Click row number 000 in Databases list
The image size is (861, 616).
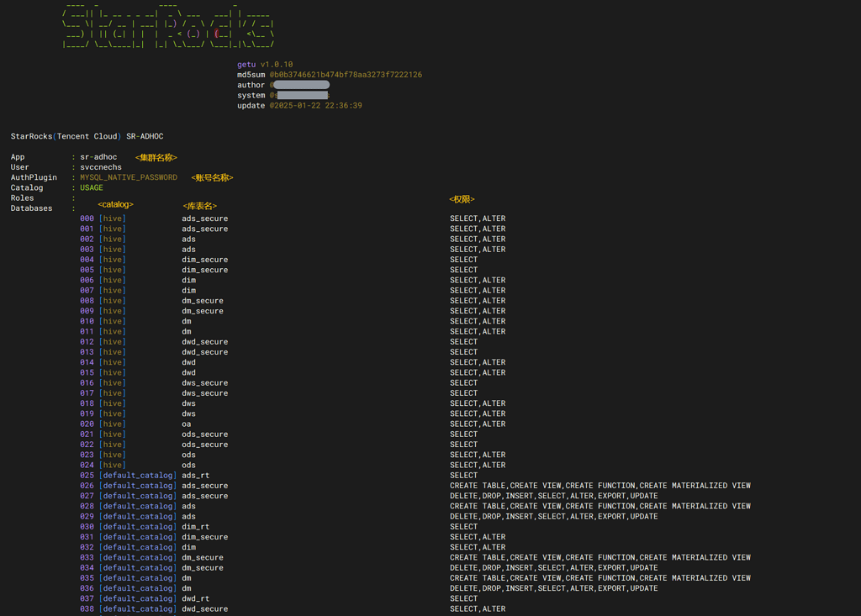point(87,218)
